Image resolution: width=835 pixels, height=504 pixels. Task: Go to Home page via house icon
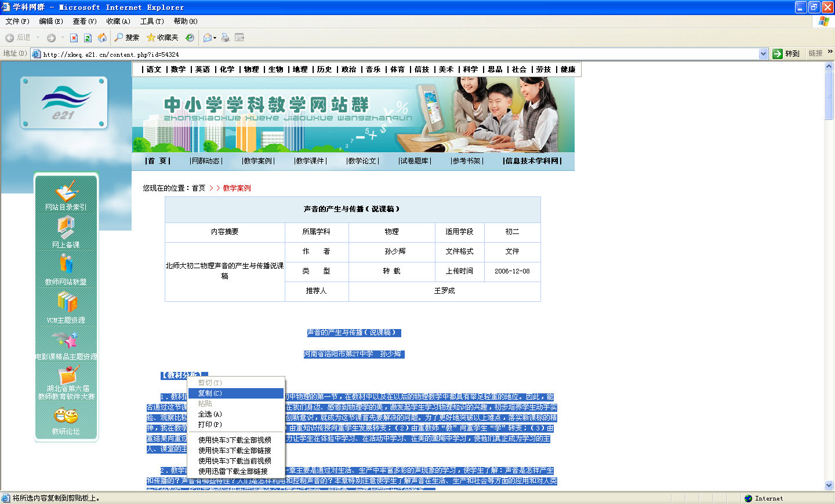[102, 38]
